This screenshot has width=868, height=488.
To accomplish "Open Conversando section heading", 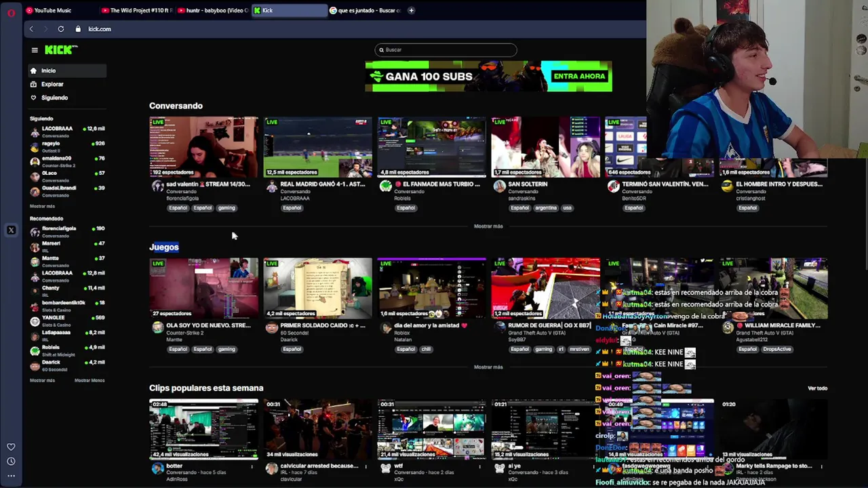I will click(x=176, y=106).
